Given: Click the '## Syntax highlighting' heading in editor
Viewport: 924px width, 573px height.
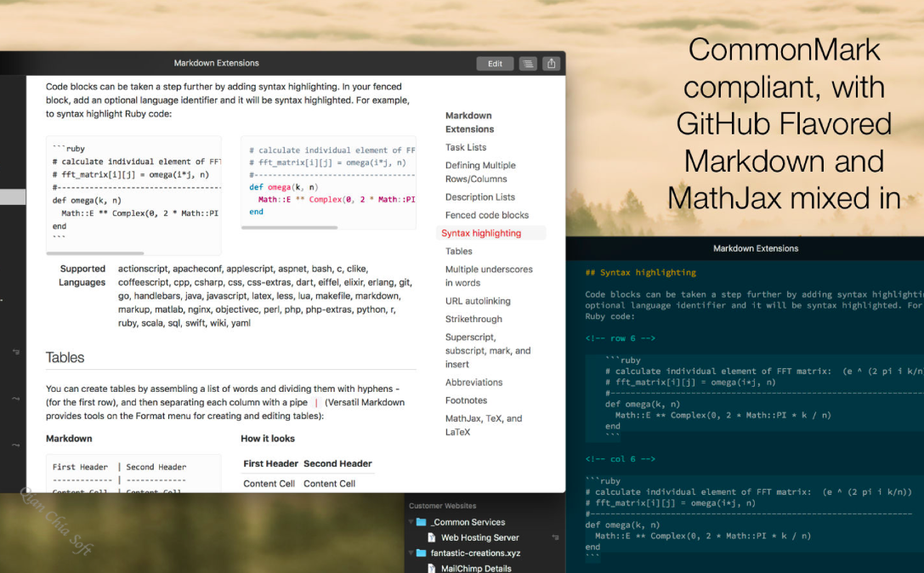Looking at the screenshot, I should coord(641,272).
